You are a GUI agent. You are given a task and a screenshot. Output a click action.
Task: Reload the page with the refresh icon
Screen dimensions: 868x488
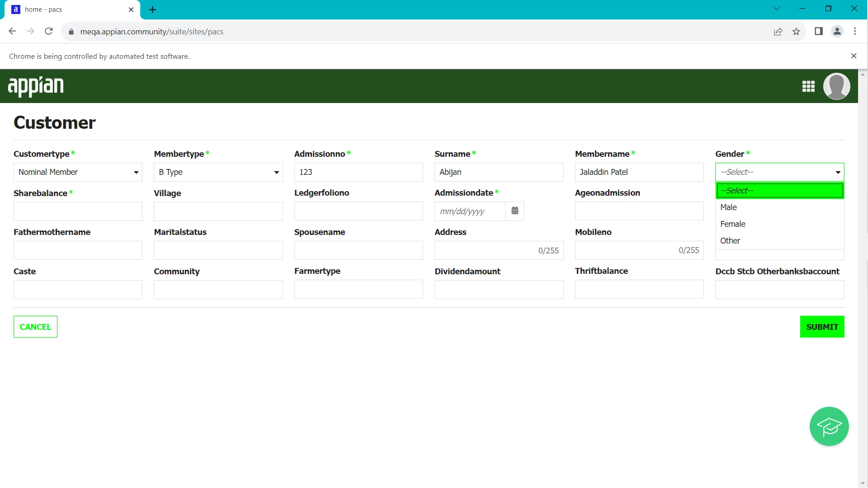pos(49,31)
